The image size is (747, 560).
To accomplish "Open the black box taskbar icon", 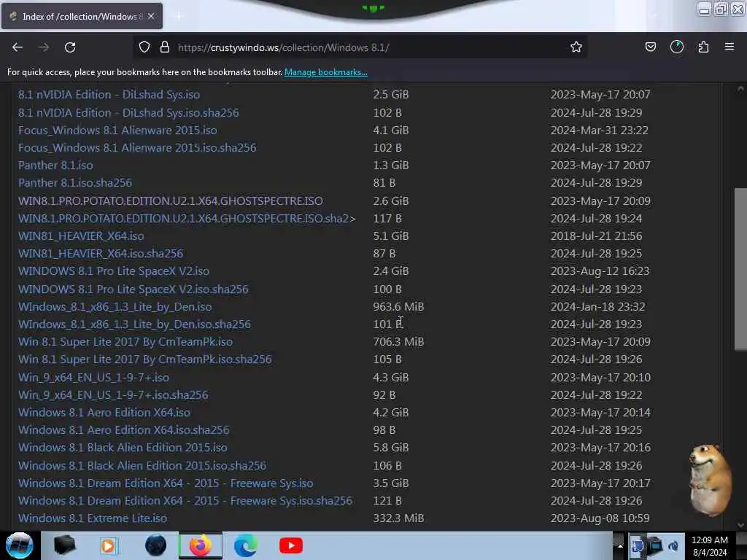I will 64,545.
